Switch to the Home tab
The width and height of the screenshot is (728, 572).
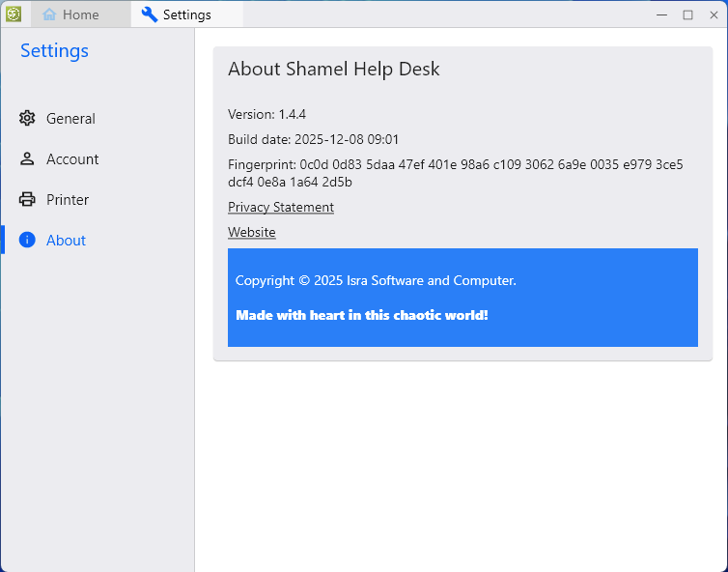[x=80, y=14]
